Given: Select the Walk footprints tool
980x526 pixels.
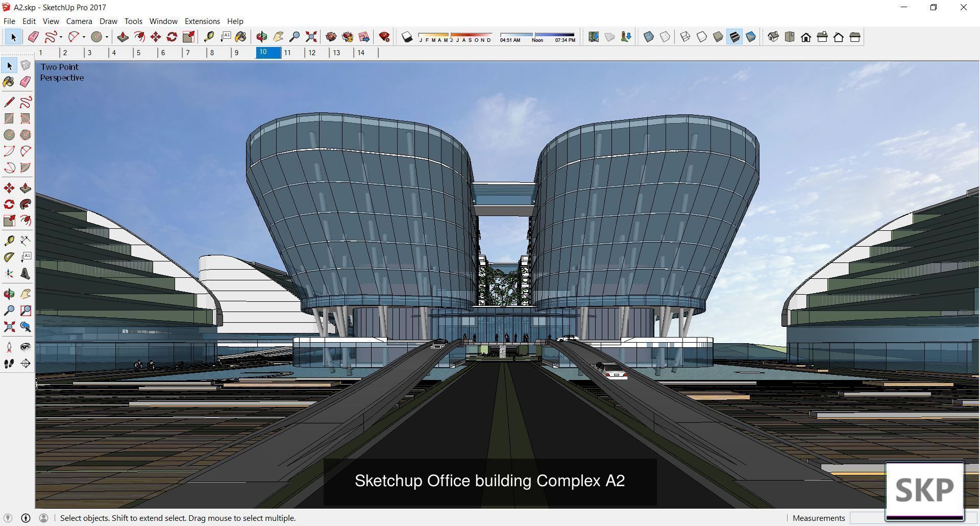Looking at the screenshot, I should [x=9, y=364].
